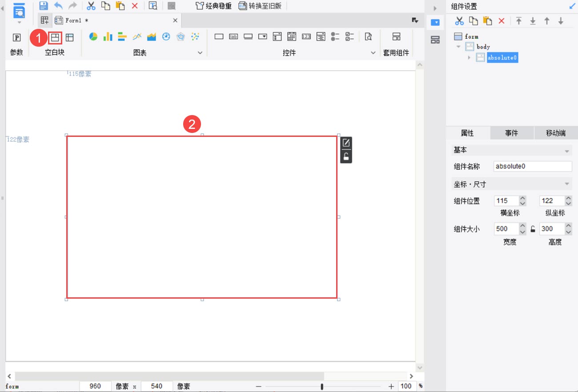Add a dropdown box widget
Viewport: 578px width, 392px height.
click(x=263, y=37)
